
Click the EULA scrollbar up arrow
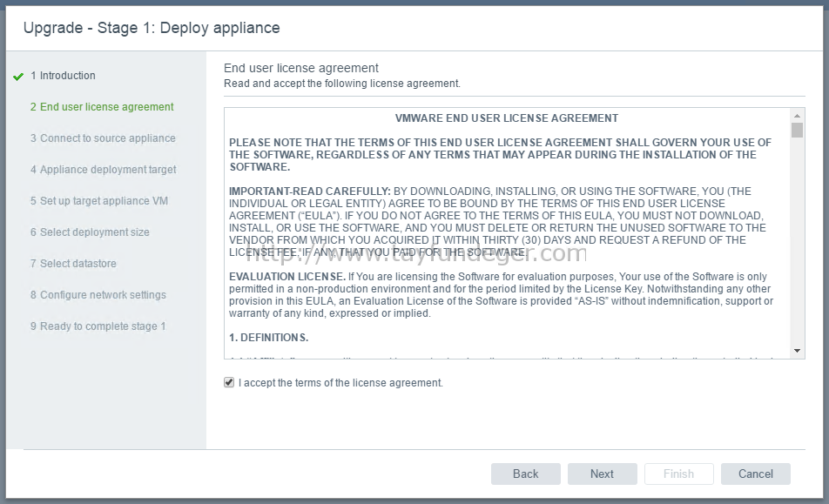[x=798, y=116]
